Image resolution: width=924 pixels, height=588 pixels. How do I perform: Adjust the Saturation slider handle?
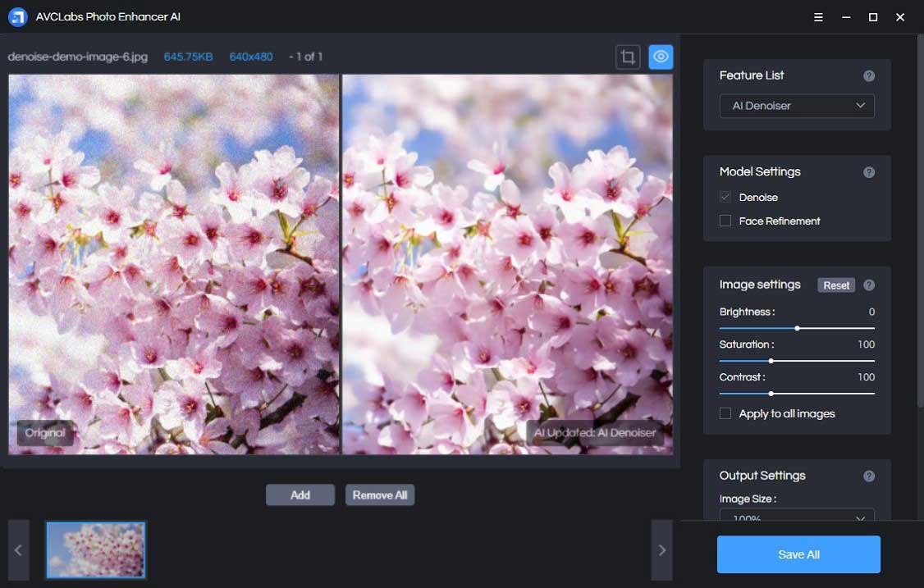click(771, 361)
